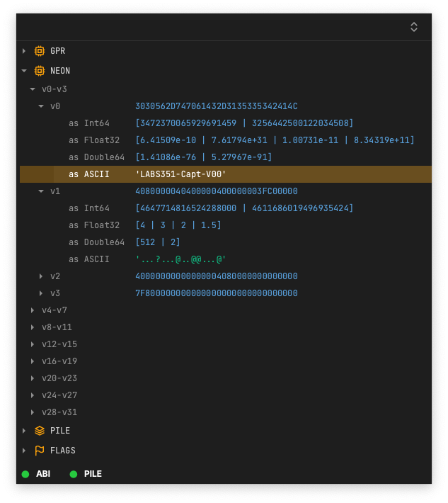Image resolution: width=448 pixels, height=503 pixels.
Task: Click the v28-v31 range label
Action: point(59,412)
